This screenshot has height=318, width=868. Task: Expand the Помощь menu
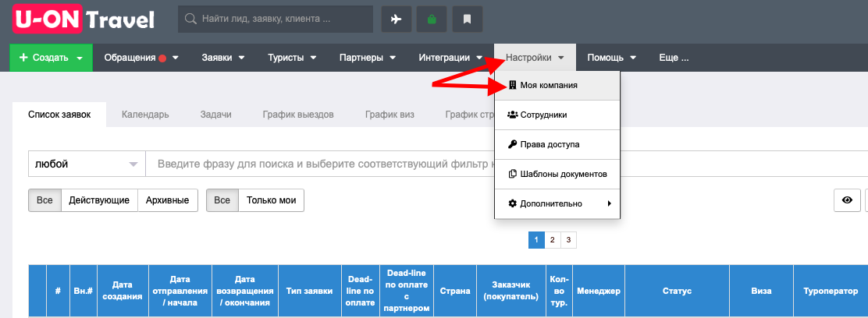click(x=612, y=58)
